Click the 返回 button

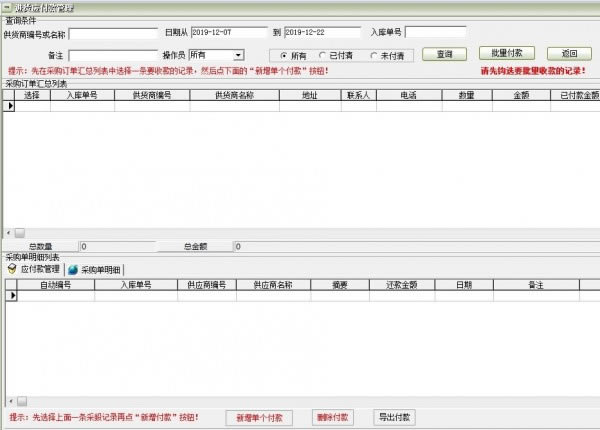[x=569, y=53]
